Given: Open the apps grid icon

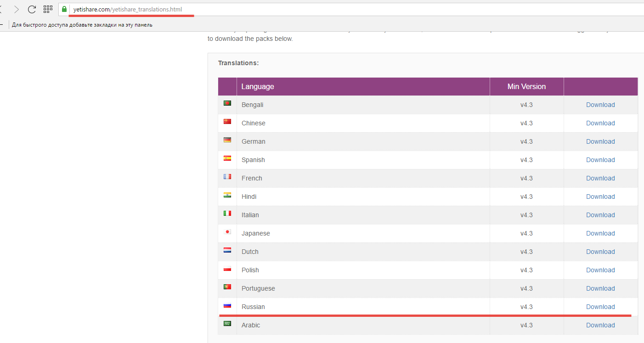Looking at the screenshot, I should (x=48, y=9).
